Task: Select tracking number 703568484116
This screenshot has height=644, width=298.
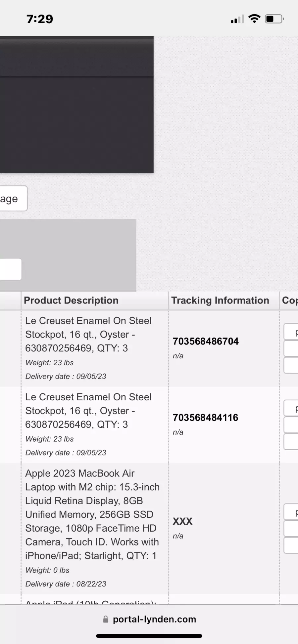Action: pos(205,418)
